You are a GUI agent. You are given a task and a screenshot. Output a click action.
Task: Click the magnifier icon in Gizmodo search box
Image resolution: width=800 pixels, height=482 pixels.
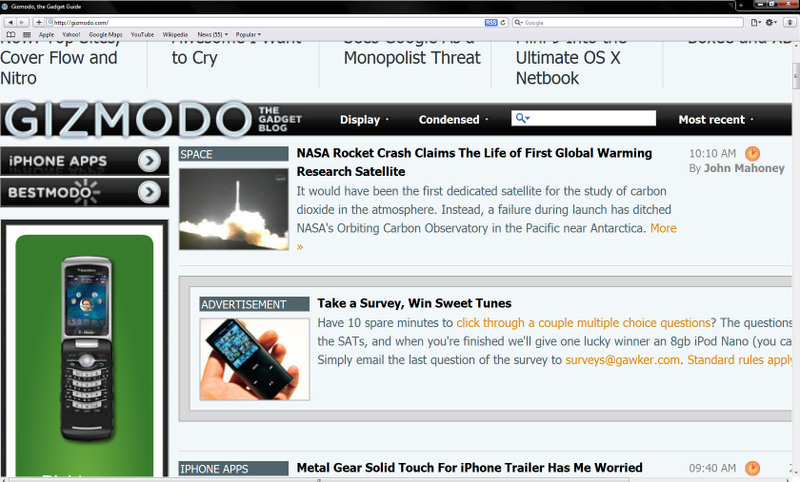[x=521, y=118]
